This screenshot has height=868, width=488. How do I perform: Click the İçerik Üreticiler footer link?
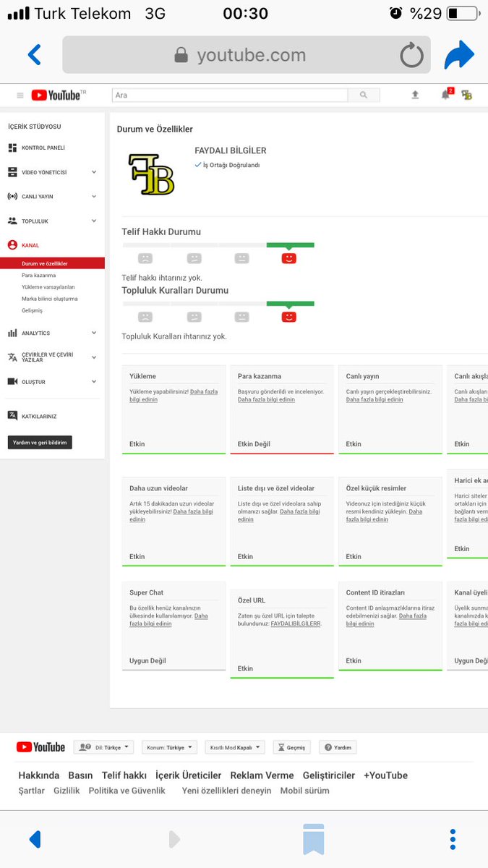click(189, 775)
